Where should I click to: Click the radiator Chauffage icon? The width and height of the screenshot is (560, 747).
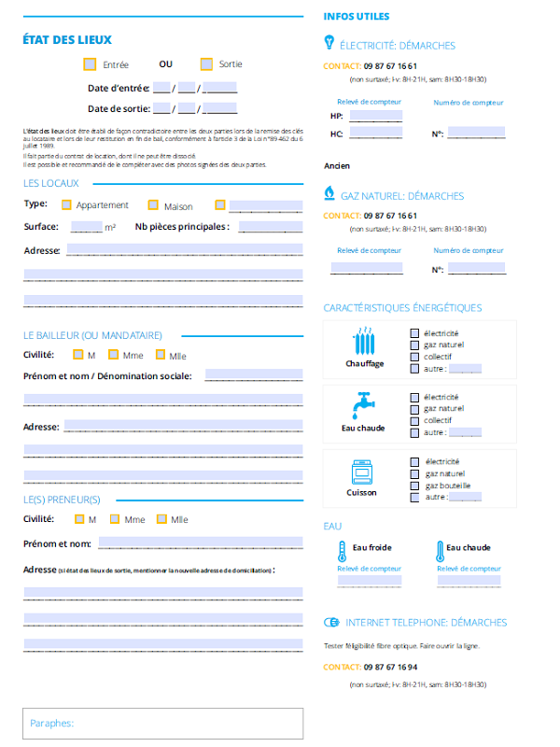[365, 341]
